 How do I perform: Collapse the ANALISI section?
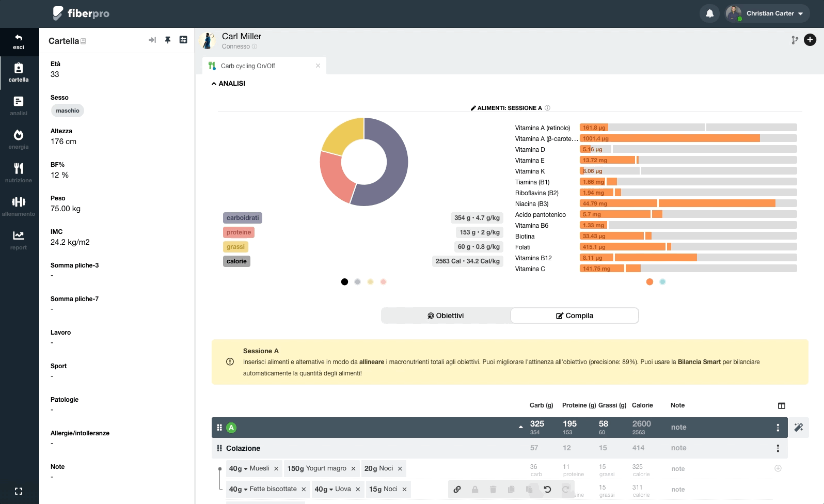pyautogui.click(x=228, y=83)
